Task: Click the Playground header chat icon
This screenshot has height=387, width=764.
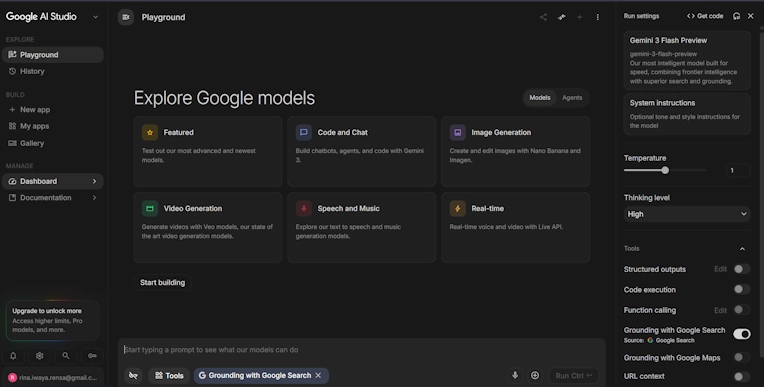Action: pyautogui.click(x=126, y=17)
